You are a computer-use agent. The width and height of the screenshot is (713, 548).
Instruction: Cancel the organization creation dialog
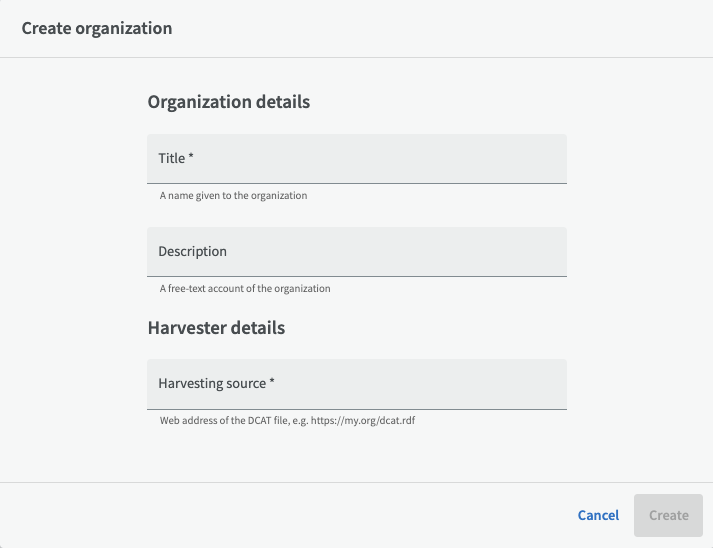[598, 515]
